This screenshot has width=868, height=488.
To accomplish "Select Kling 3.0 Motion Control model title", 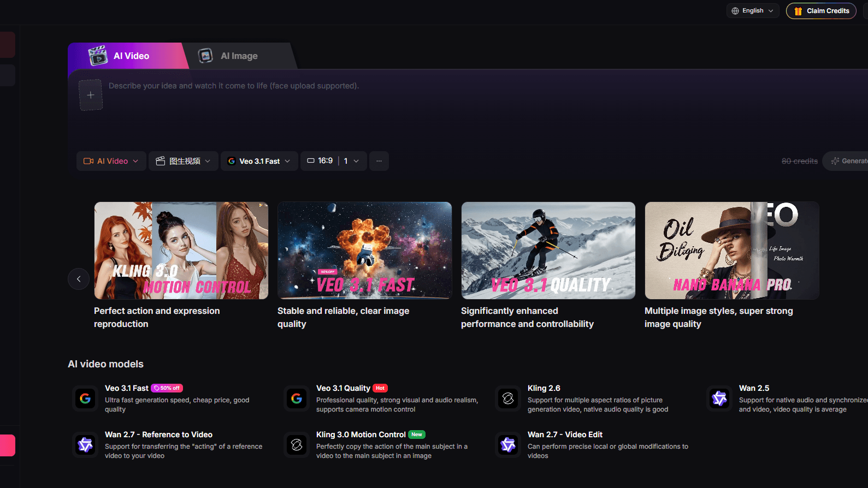I will [361, 435].
